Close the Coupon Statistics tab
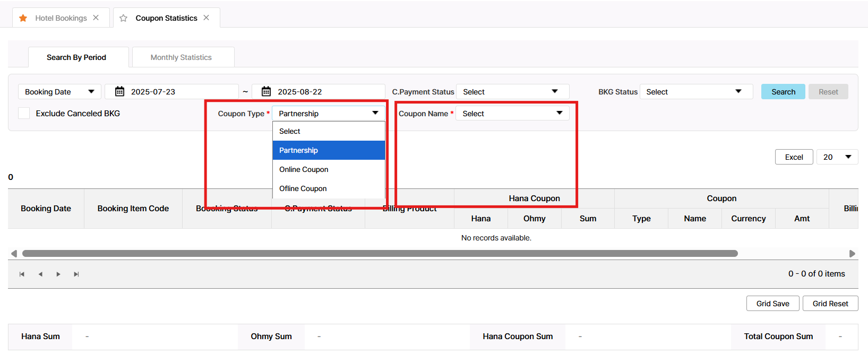868x354 pixels. (x=207, y=18)
